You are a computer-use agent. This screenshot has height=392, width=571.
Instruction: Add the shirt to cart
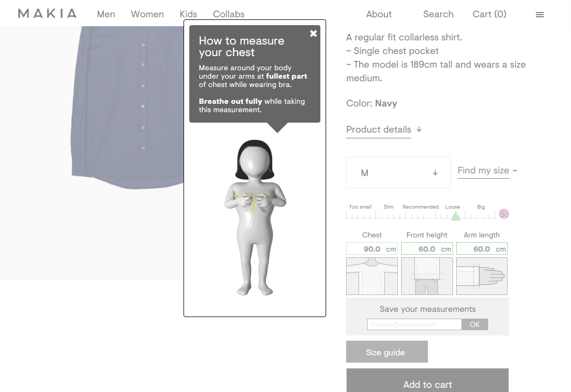427,380
